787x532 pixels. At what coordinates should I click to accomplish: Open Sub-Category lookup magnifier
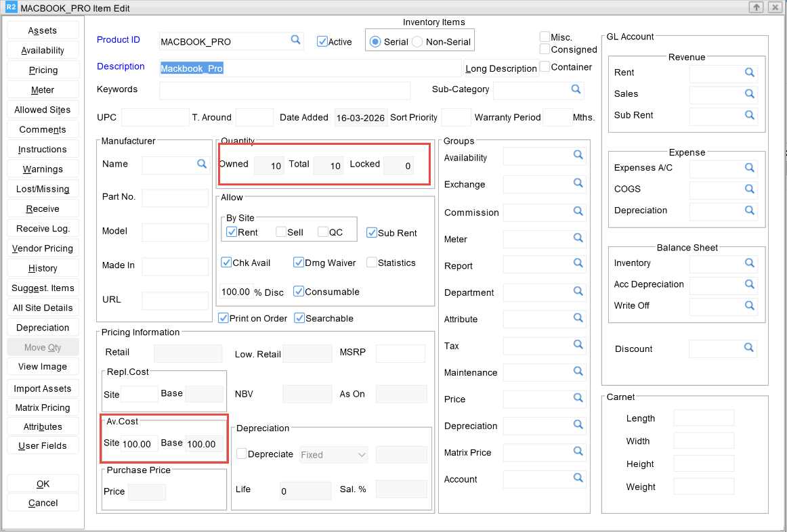click(576, 89)
